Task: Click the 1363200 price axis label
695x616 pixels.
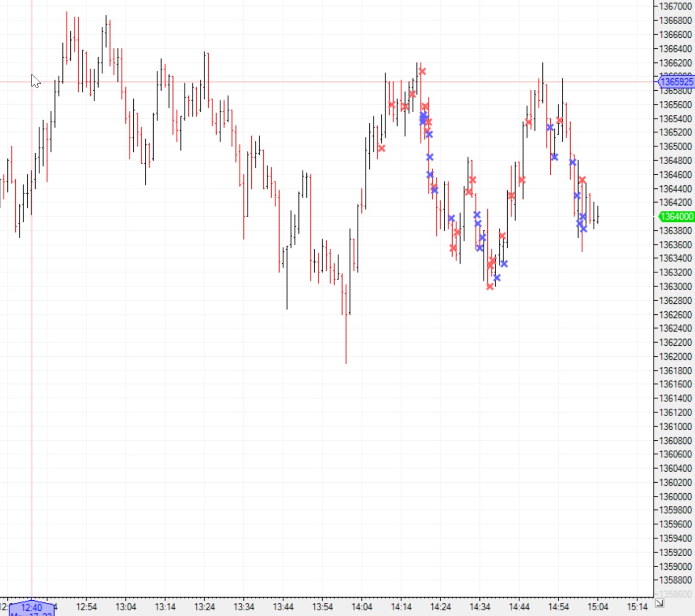Action: (x=676, y=272)
